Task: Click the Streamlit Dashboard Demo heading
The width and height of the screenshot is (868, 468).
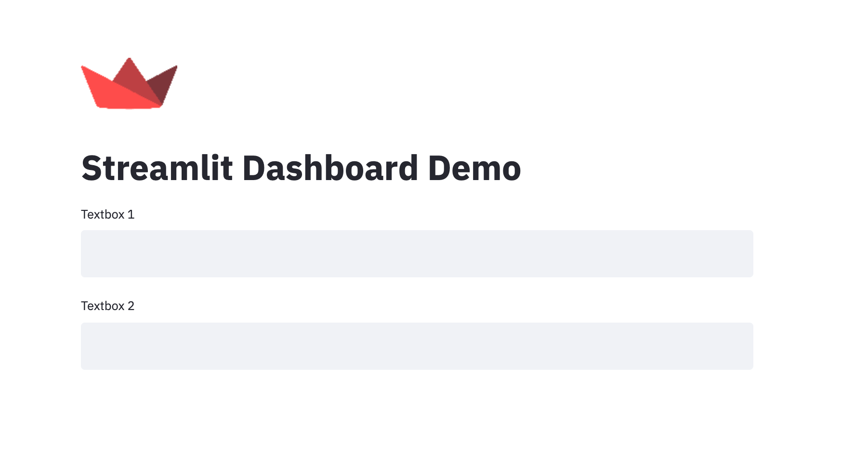Action: click(x=301, y=168)
